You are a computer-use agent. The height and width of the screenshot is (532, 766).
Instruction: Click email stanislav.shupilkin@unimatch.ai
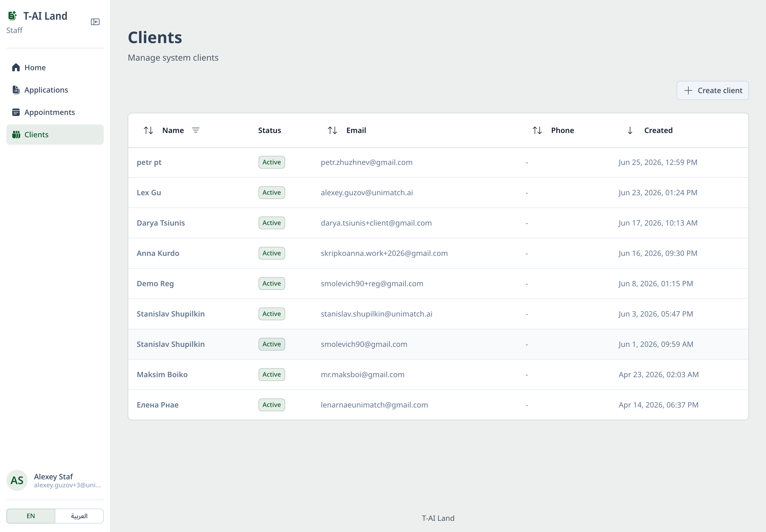377,314
